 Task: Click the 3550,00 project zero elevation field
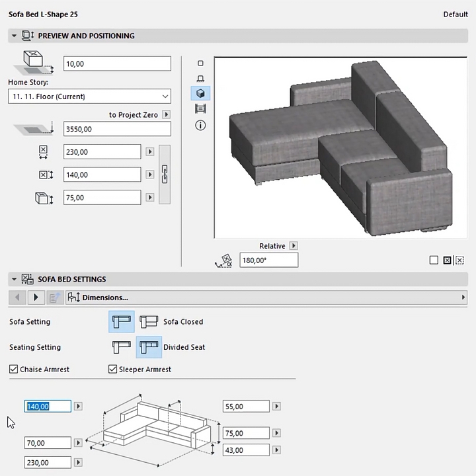117,129
